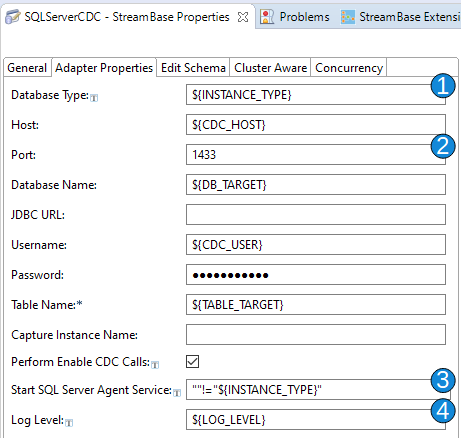Click the Port label
Image resolution: width=461 pixels, height=438 pixels.
click(x=23, y=155)
